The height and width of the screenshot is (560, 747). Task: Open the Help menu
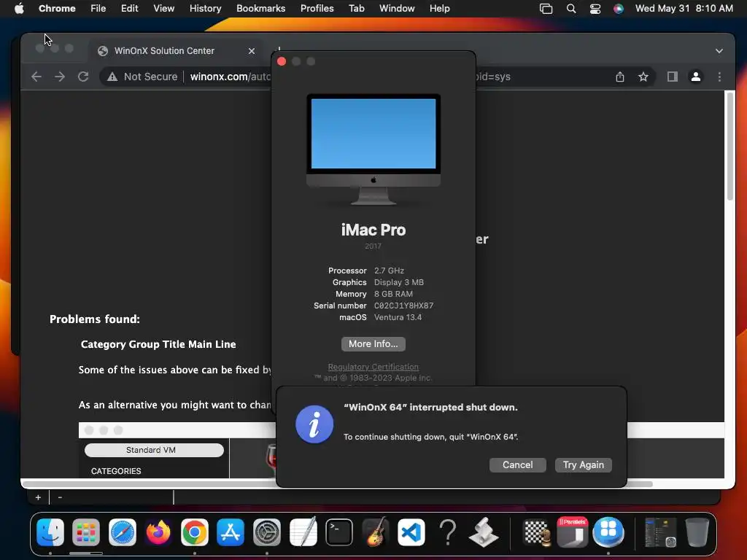pyautogui.click(x=439, y=8)
